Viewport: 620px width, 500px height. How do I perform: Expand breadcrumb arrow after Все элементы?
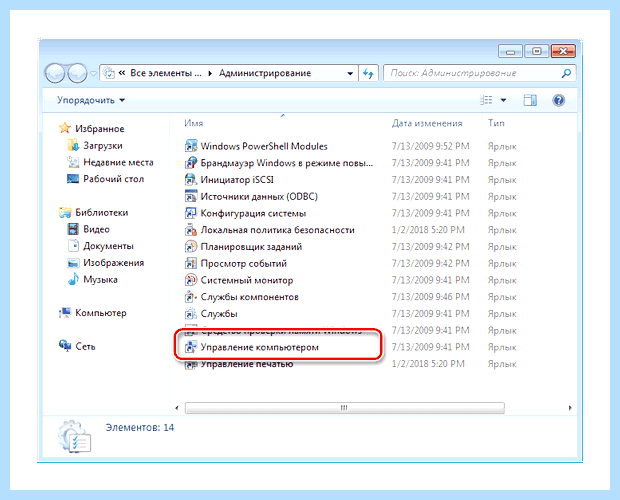[210, 73]
